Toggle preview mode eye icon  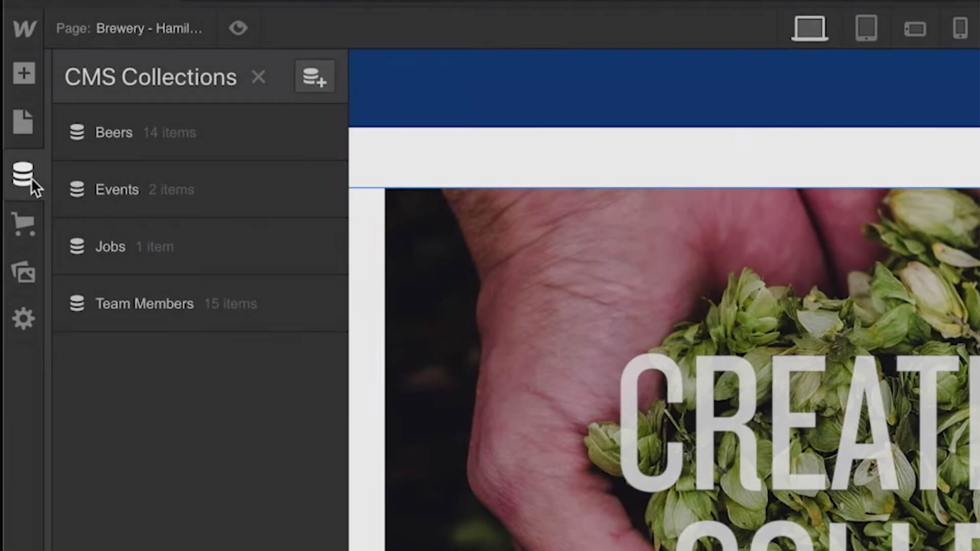[x=238, y=28]
